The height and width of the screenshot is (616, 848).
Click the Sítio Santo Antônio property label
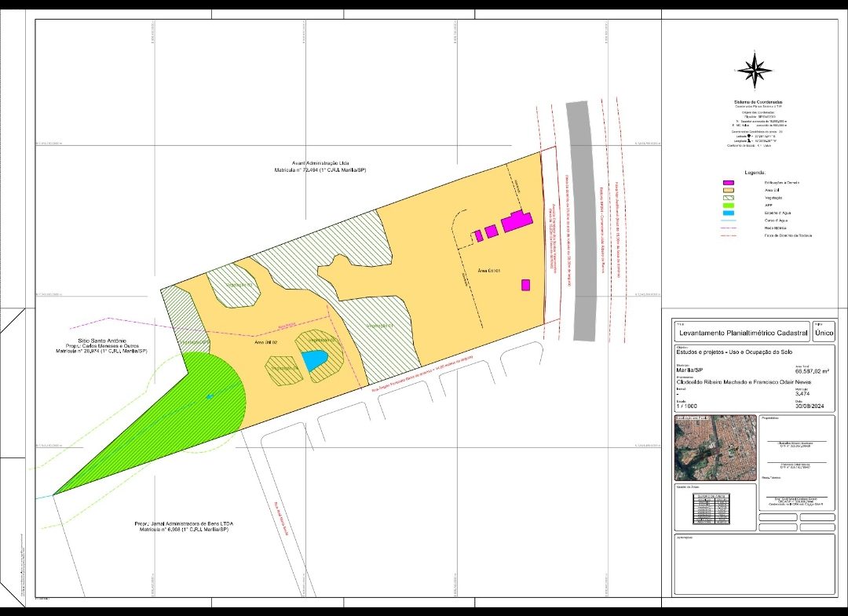(102, 343)
